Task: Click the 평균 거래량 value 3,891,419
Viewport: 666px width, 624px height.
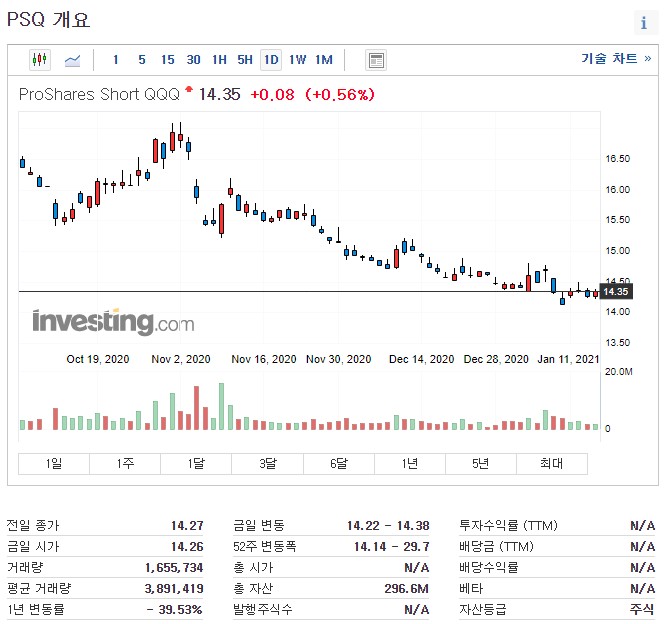Action: [174, 588]
